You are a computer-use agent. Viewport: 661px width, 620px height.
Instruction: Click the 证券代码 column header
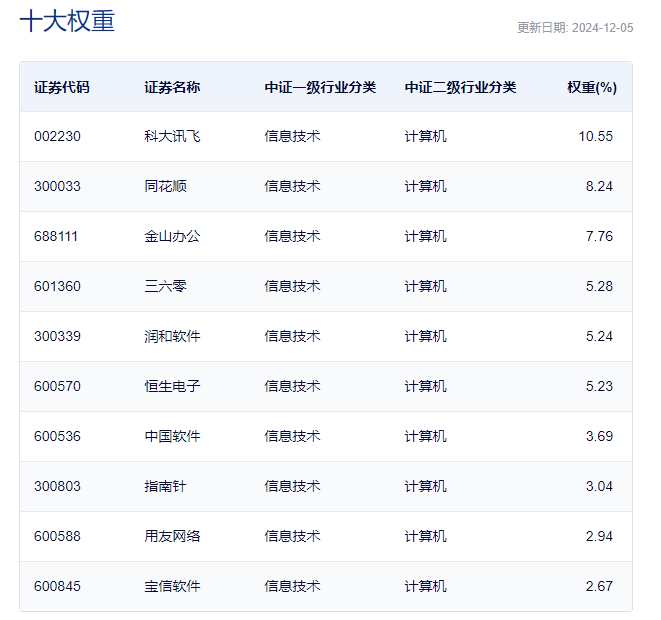[62, 87]
